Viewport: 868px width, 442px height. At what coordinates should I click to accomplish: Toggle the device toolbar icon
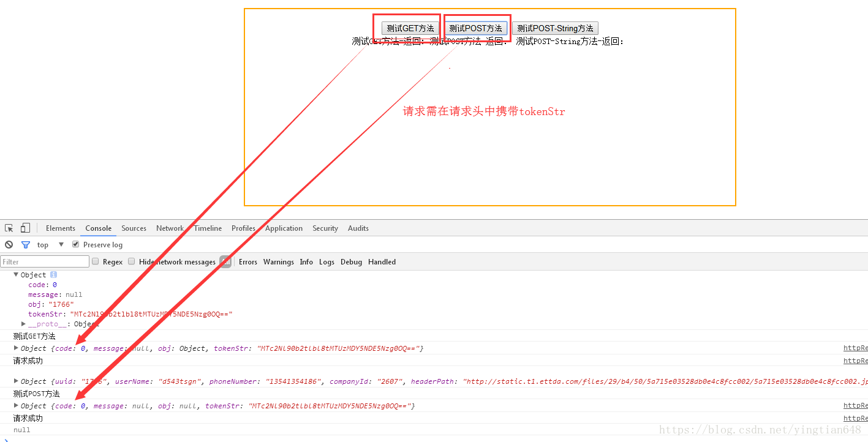(x=25, y=228)
